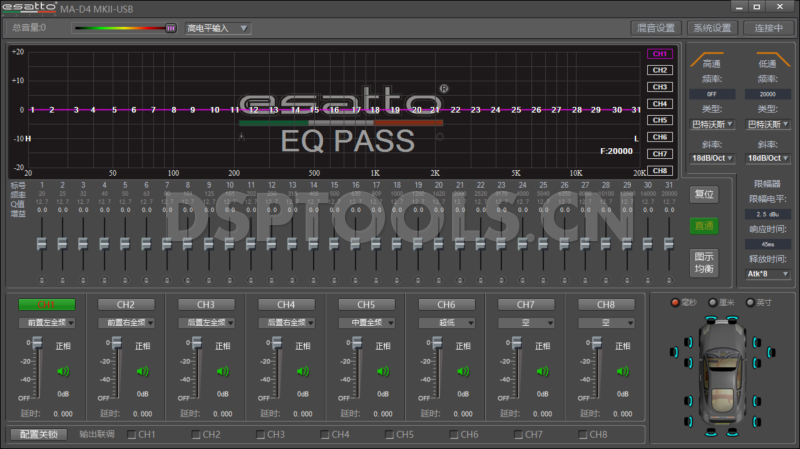Mute CH6 with its speaker icon
Viewport: 800px width, 449px height.
point(463,371)
